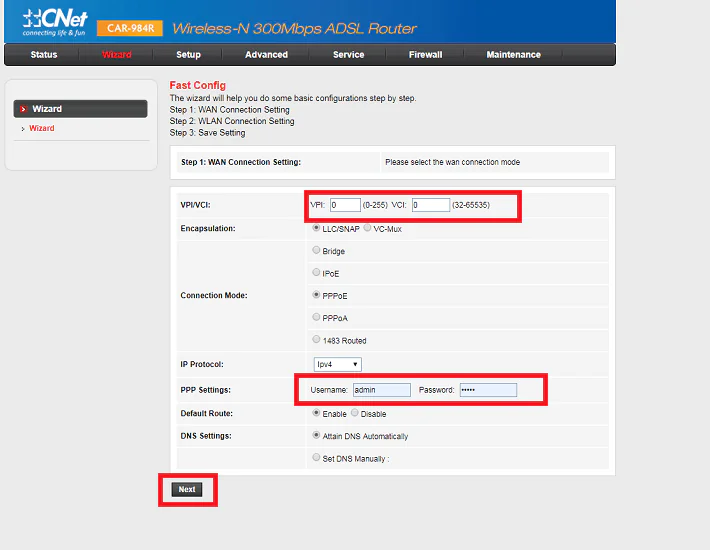Click the PPP Username field
The height and width of the screenshot is (550, 710).
(x=382, y=390)
